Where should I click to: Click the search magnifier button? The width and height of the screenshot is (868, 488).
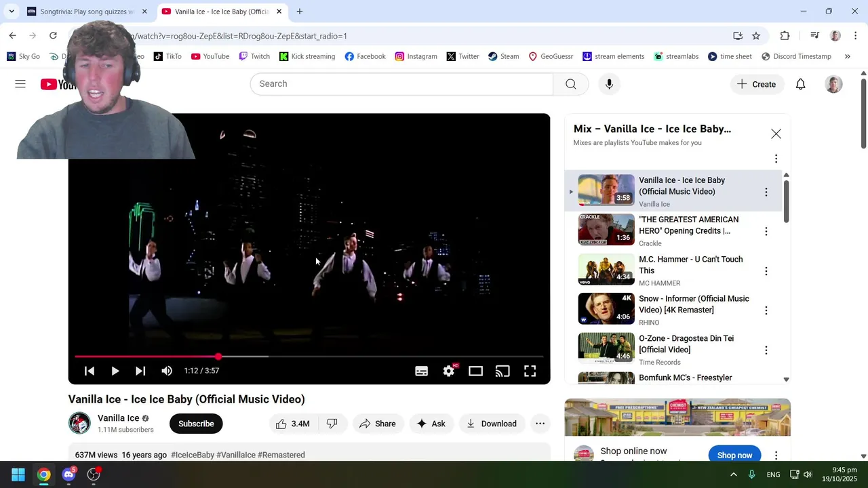pyautogui.click(x=571, y=84)
